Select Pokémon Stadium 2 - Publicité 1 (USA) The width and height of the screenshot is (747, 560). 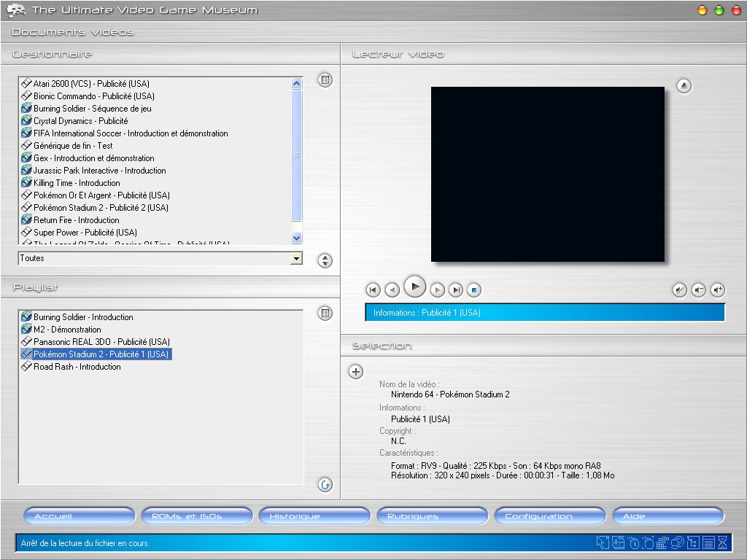(96, 354)
